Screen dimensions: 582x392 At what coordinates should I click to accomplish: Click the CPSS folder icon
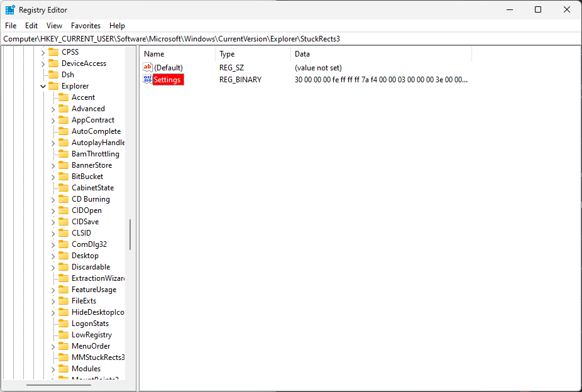pyautogui.click(x=53, y=52)
